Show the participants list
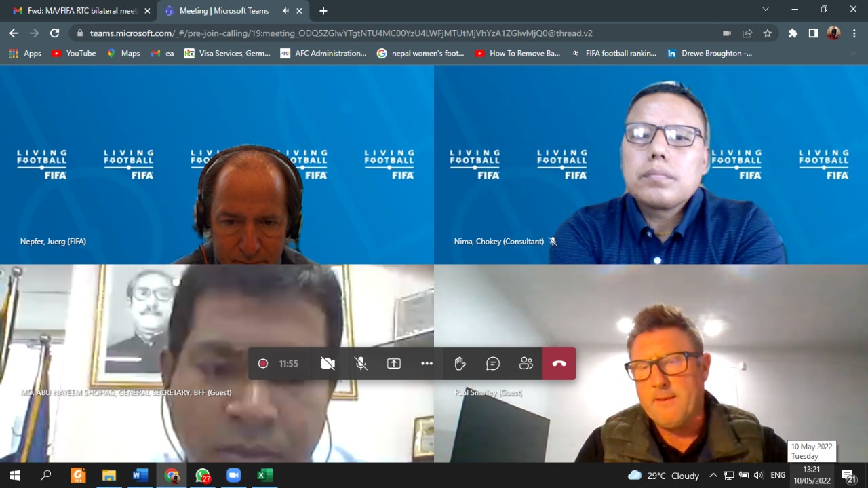Image resolution: width=868 pixels, height=488 pixels. [x=526, y=364]
